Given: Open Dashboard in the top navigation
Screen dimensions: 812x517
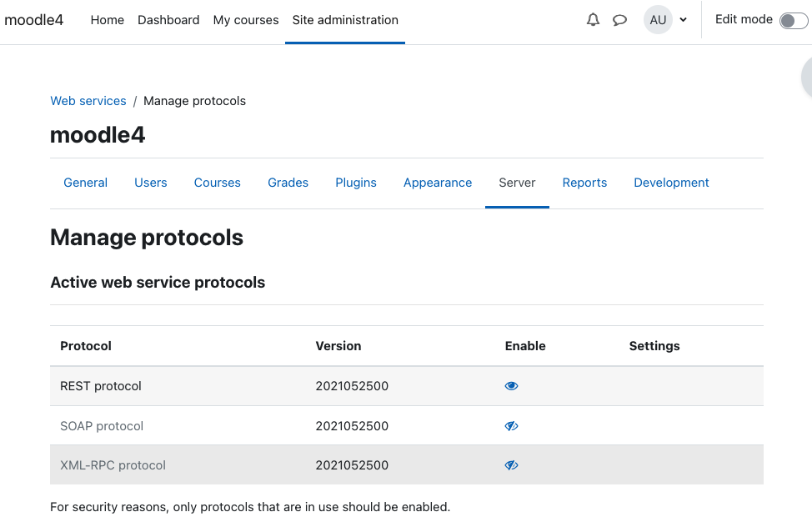Looking at the screenshot, I should (x=168, y=20).
